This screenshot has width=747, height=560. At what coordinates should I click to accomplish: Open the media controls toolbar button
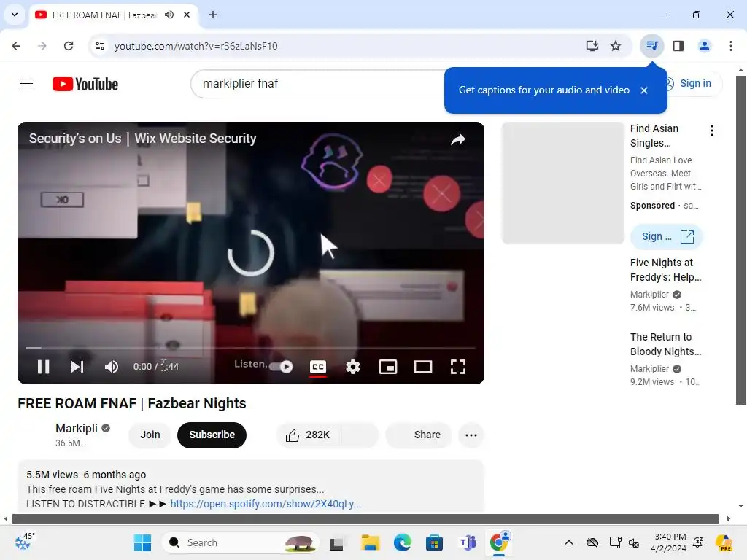click(651, 46)
